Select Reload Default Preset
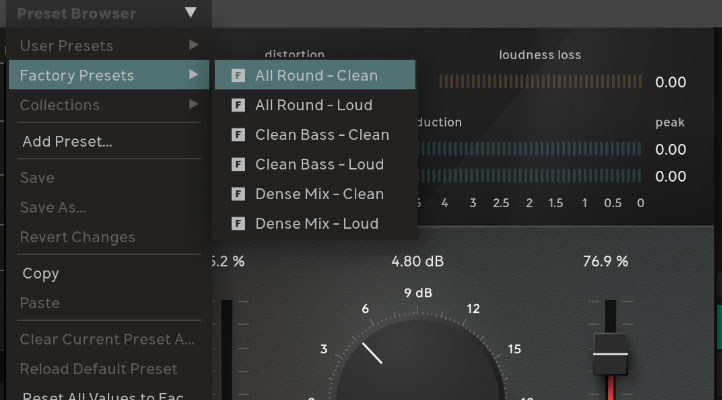This screenshot has width=722, height=400. click(109, 369)
